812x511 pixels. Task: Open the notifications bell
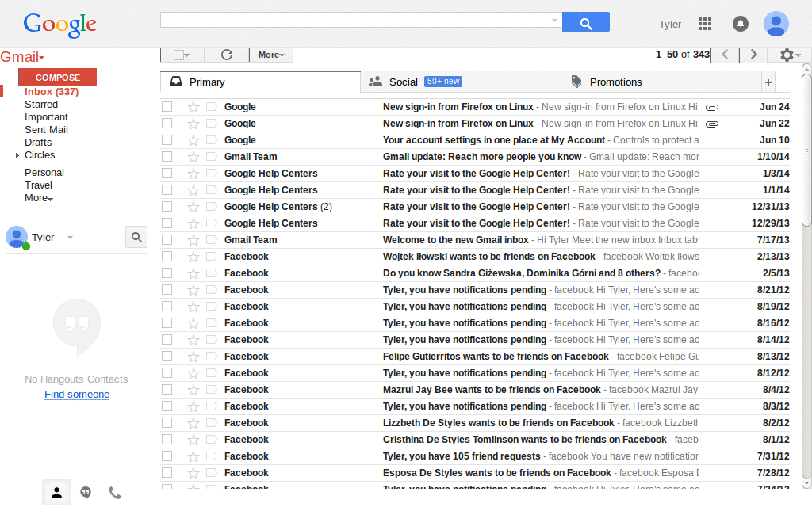tap(741, 24)
